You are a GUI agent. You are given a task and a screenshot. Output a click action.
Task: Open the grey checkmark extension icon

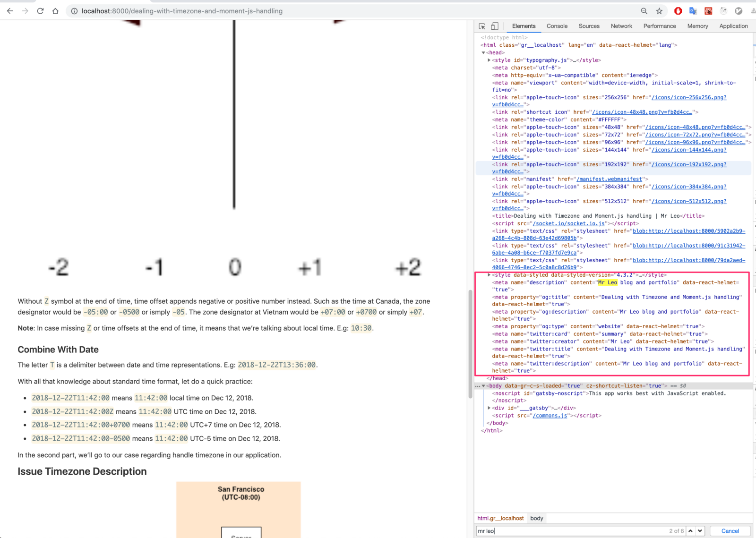pyautogui.click(x=739, y=11)
